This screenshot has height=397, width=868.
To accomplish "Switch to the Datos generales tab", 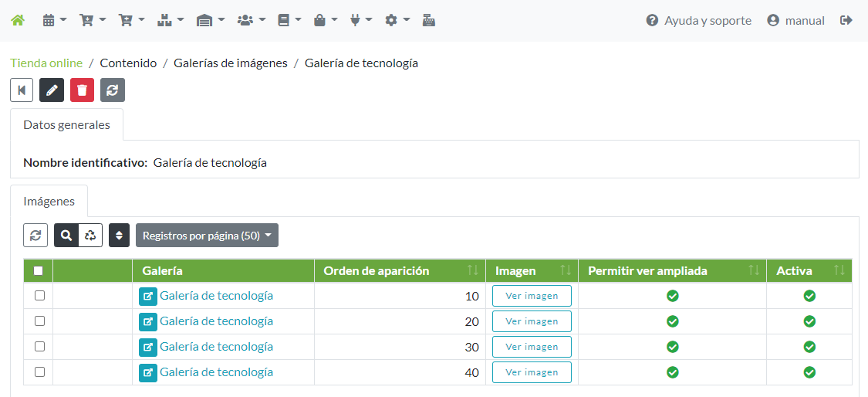I will (x=66, y=125).
